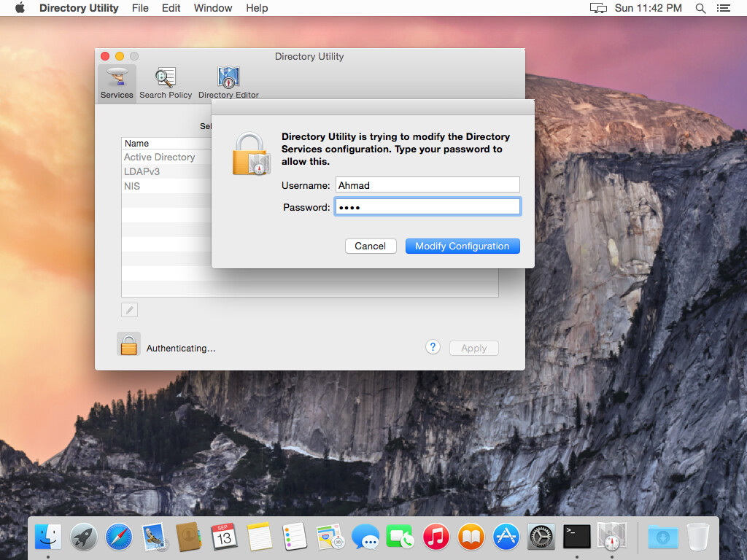The height and width of the screenshot is (560, 747).
Task: Open System Preferences from the Dock
Action: (x=541, y=537)
